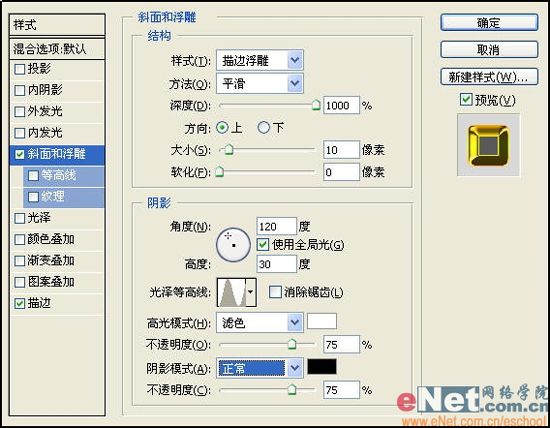Click the gold bevel style preview thumbnail
Image resolution: width=550 pixels, height=428 pixels.
[488, 145]
